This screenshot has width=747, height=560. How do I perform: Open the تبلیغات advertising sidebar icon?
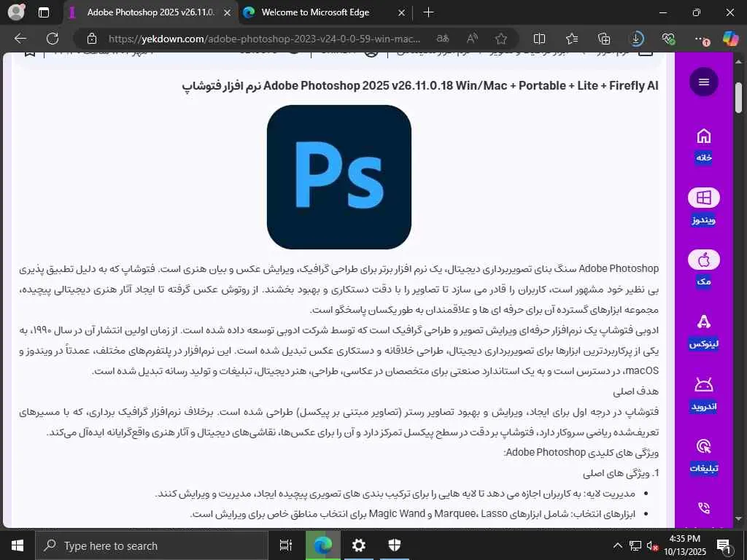pos(704,447)
